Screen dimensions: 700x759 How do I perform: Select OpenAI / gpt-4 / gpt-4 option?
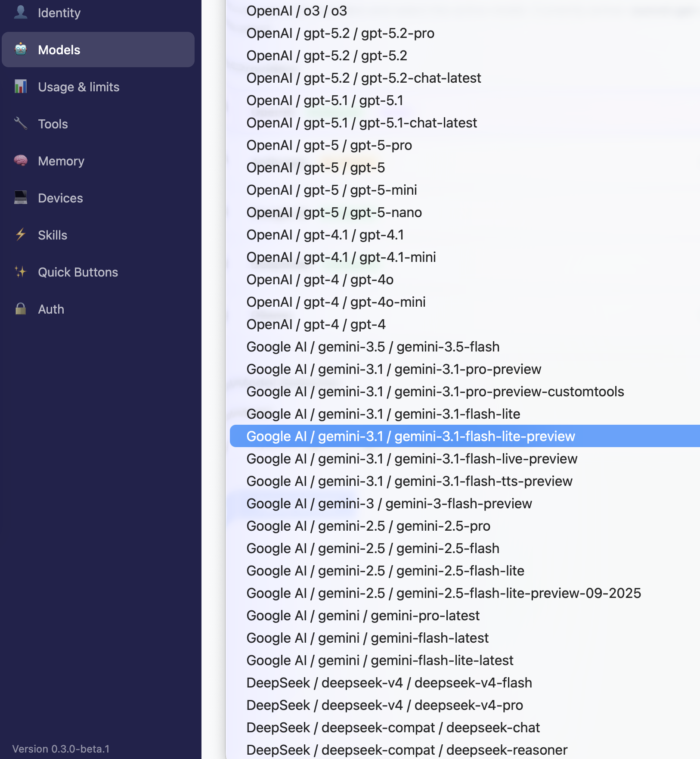(x=465, y=324)
